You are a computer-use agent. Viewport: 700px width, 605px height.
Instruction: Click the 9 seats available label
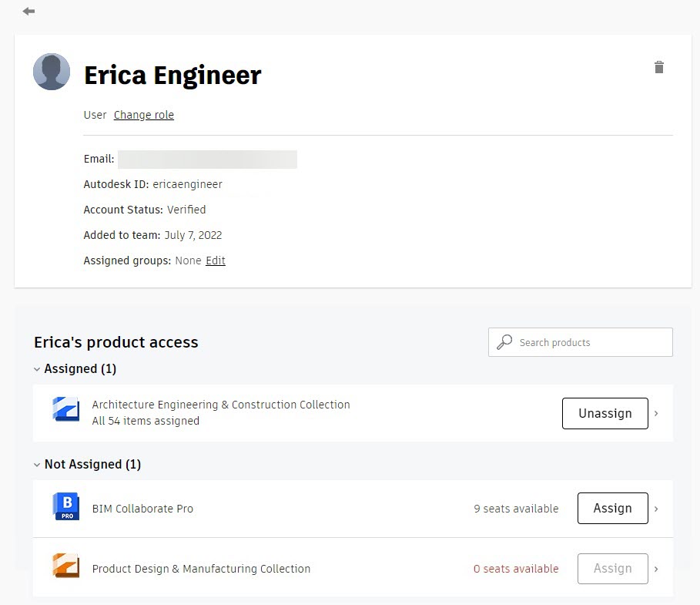pos(516,509)
